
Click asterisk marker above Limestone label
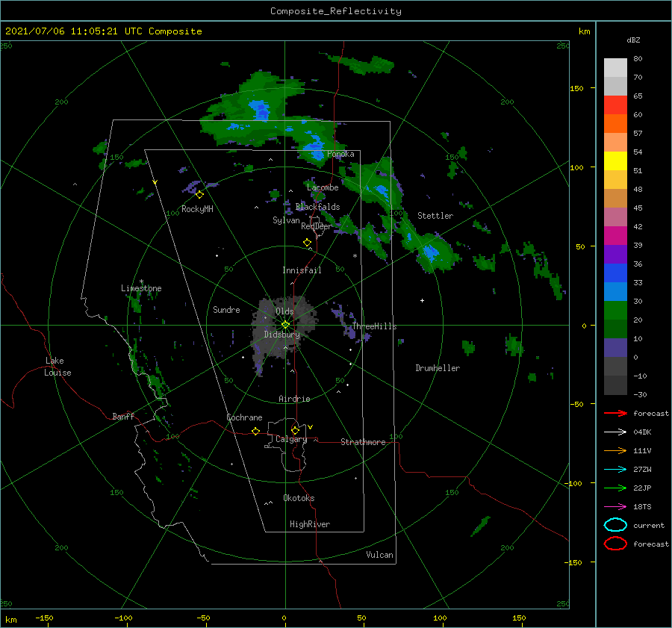coord(141,282)
